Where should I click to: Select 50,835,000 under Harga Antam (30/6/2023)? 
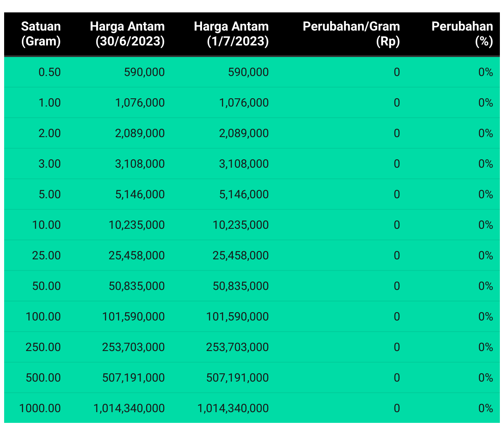tap(137, 286)
